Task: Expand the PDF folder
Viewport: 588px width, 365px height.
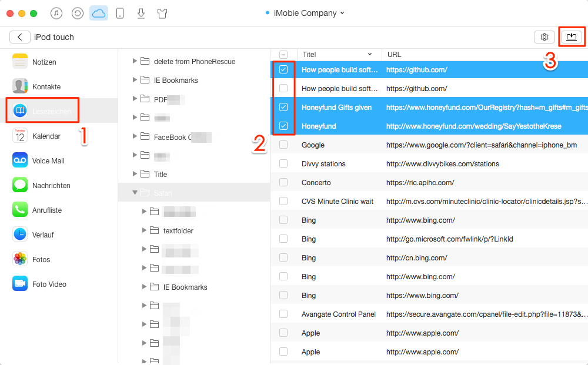Action: [135, 99]
